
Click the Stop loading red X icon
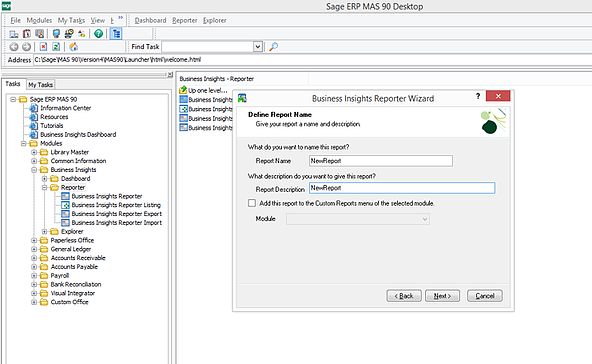click(x=43, y=46)
